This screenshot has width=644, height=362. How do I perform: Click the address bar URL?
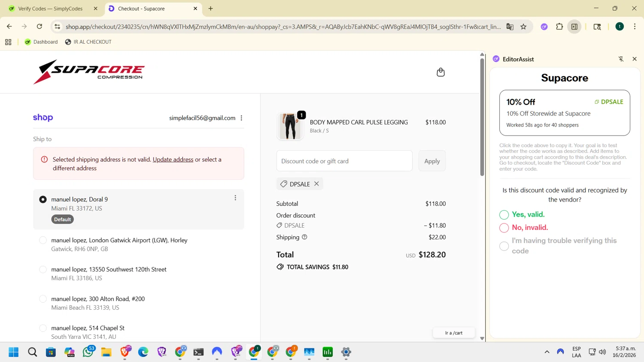[x=283, y=27]
